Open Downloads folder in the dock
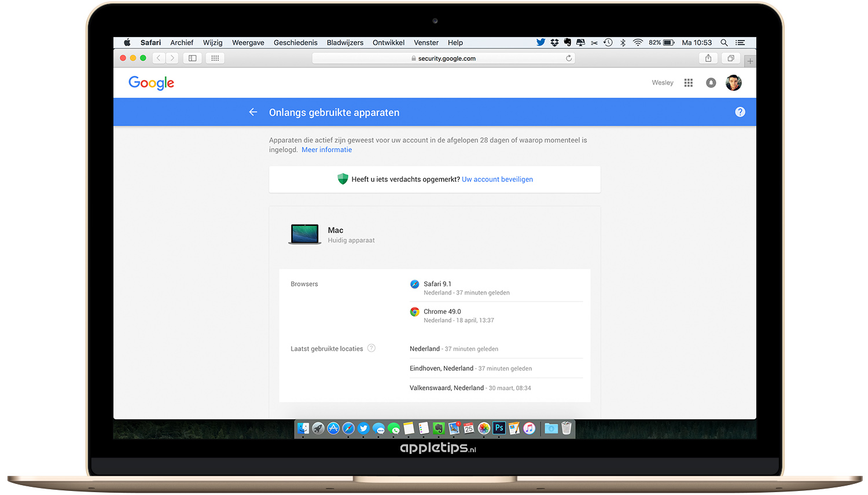Image resolution: width=868 pixels, height=495 pixels. 551,428
